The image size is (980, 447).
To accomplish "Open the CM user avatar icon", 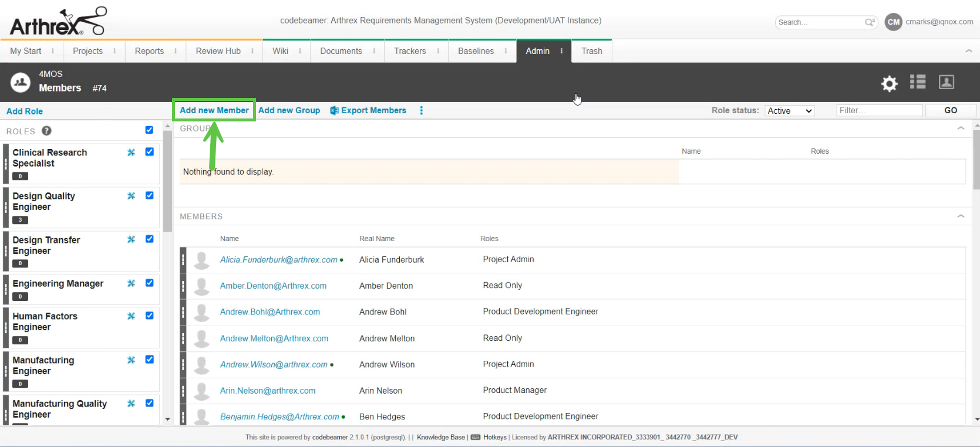I will coord(893,22).
